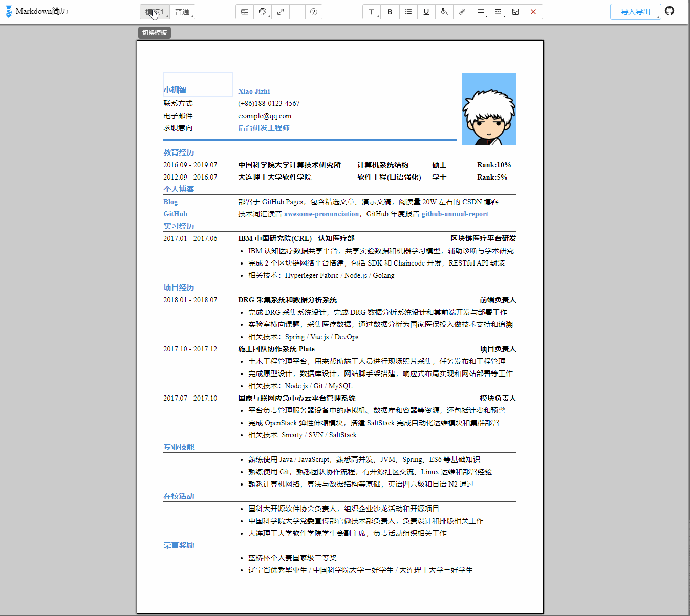The height and width of the screenshot is (616, 690).
Task: Open the github-annual-report link
Action: tap(455, 214)
